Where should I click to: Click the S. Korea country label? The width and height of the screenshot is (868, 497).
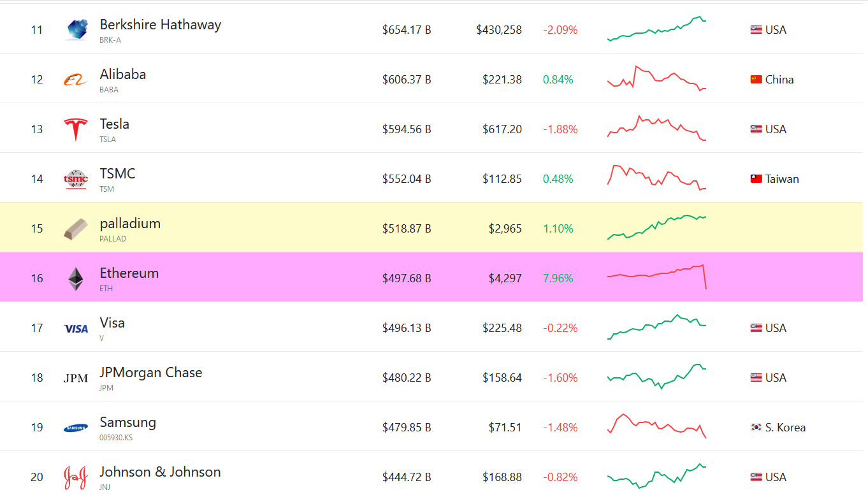[x=785, y=428]
